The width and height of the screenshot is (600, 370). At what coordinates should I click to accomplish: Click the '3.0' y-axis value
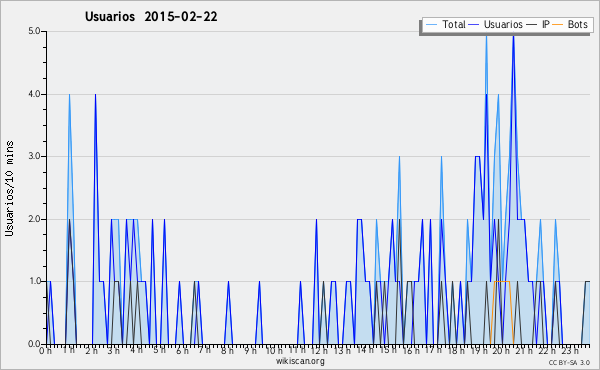pos(34,156)
